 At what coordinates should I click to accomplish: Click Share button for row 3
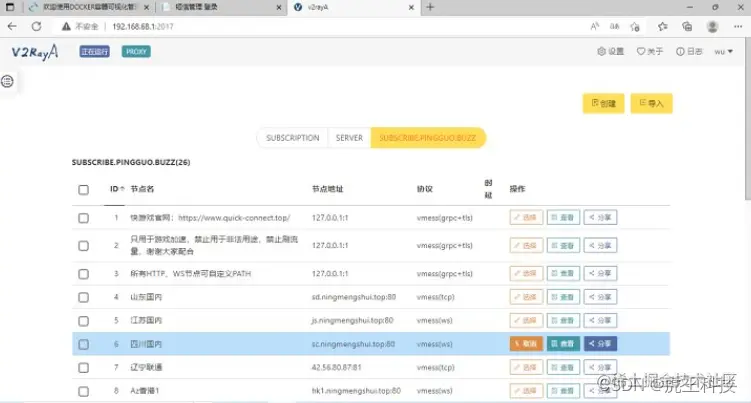click(x=600, y=273)
